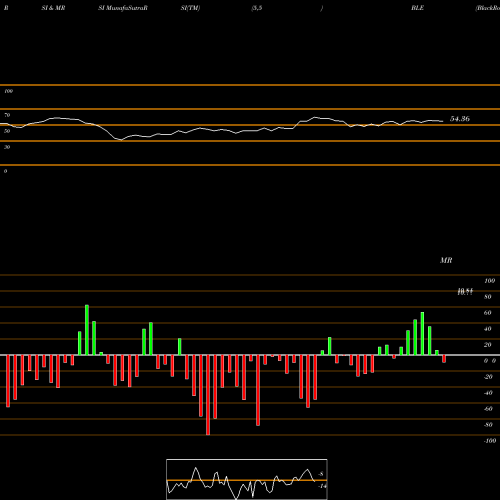
Task: Click the -80 label on MR axis
Action: coord(488,425)
